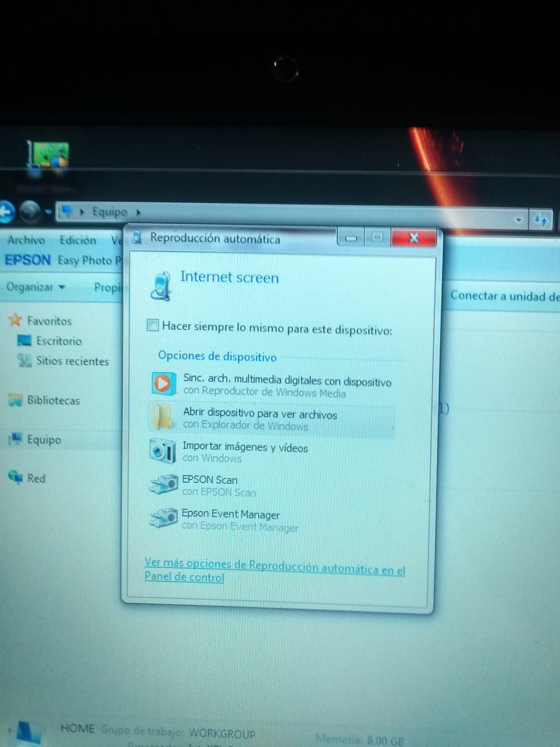The width and height of the screenshot is (560, 747).
Task: Click the computer icon in the address bar
Action: tap(66, 212)
